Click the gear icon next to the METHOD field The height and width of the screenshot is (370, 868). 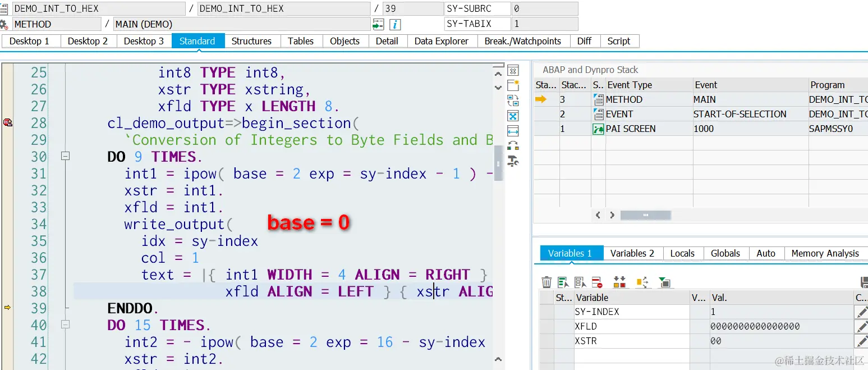4,24
